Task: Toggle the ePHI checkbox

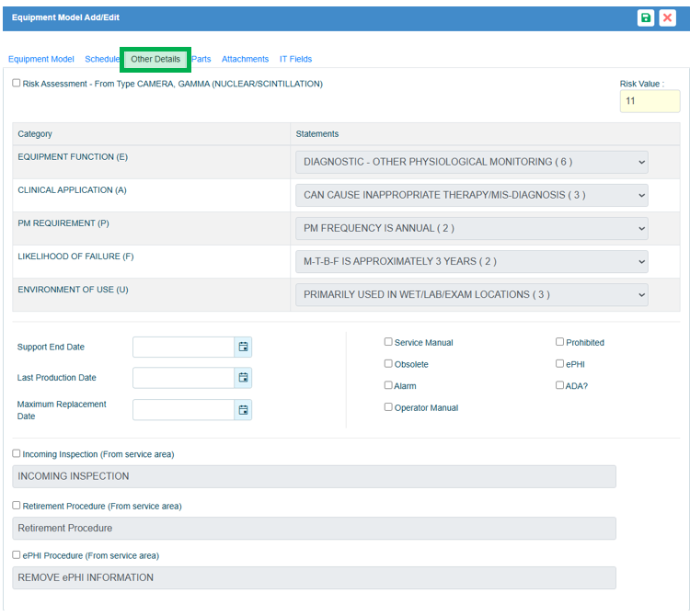Action: pyautogui.click(x=559, y=364)
